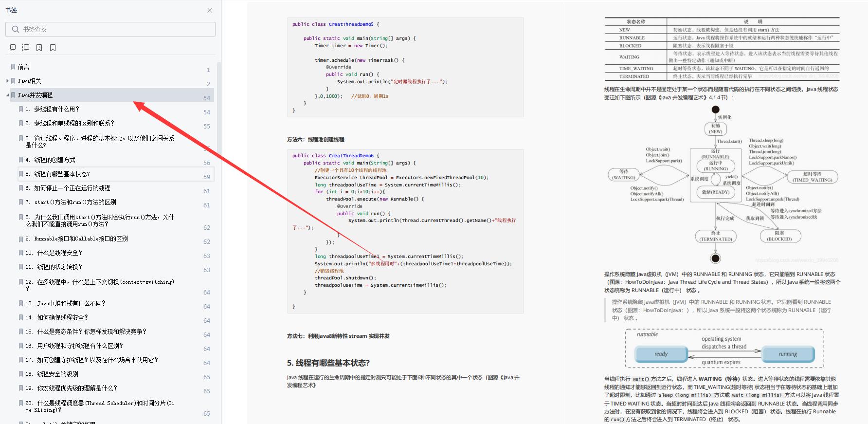Click CreatThreadDemo6 class name in code
Screen dimensions: 868x424
351,156
